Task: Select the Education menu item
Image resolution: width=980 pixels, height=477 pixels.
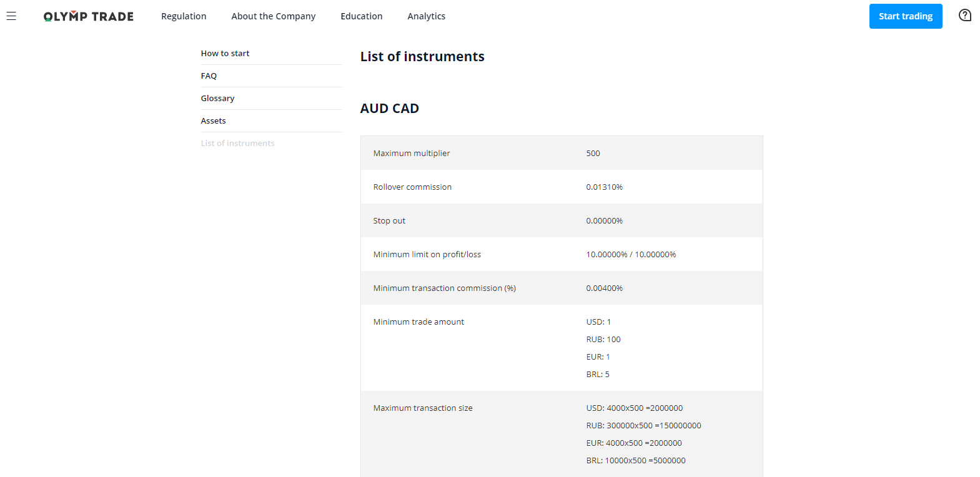Action: (x=361, y=16)
